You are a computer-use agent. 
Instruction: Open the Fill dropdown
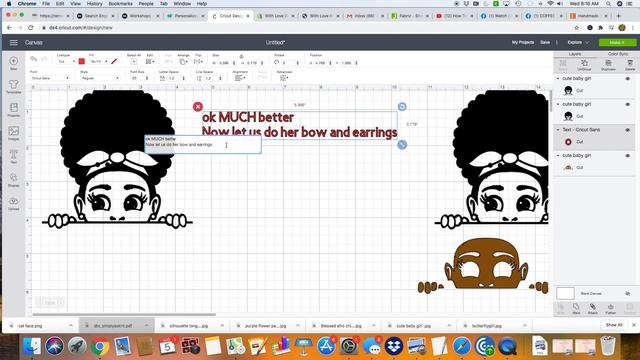point(99,62)
